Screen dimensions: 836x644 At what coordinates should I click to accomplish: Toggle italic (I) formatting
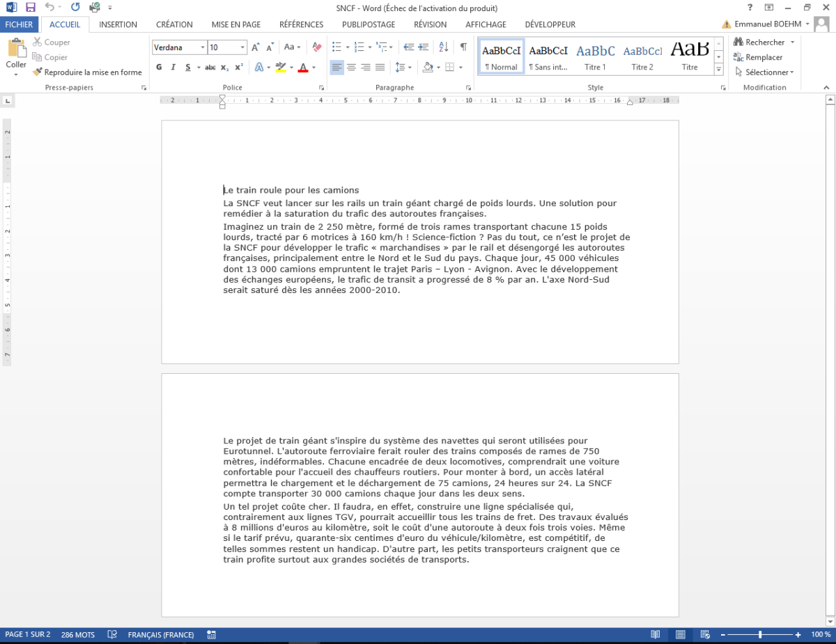coord(173,68)
